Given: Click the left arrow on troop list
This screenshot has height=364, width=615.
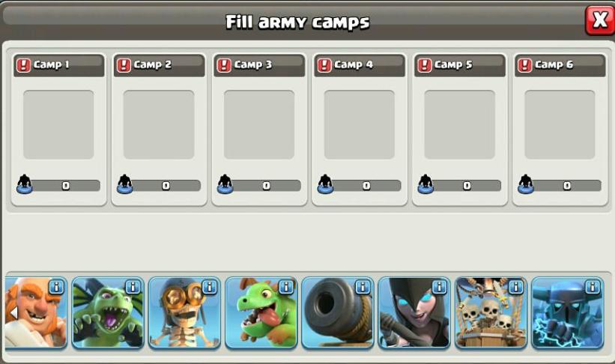Looking at the screenshot, I should (13, 313).
